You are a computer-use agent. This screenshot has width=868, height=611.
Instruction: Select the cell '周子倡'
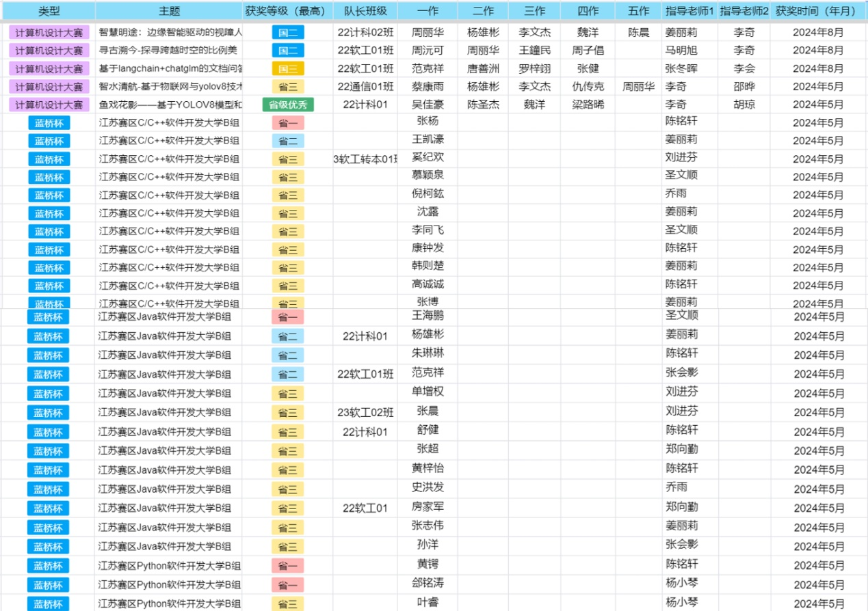(588, 50)
